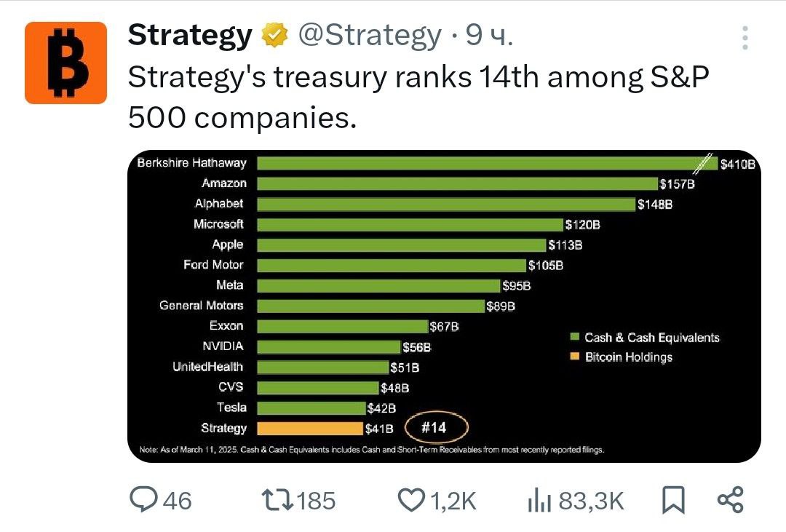Reply using the comment bubble icon

[x=143, y=499]
